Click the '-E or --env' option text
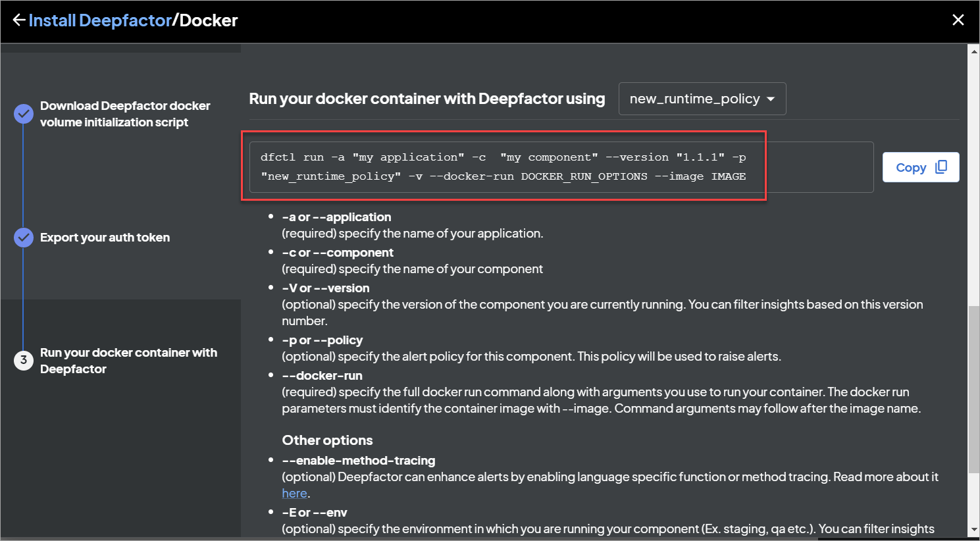 point(315,513)
